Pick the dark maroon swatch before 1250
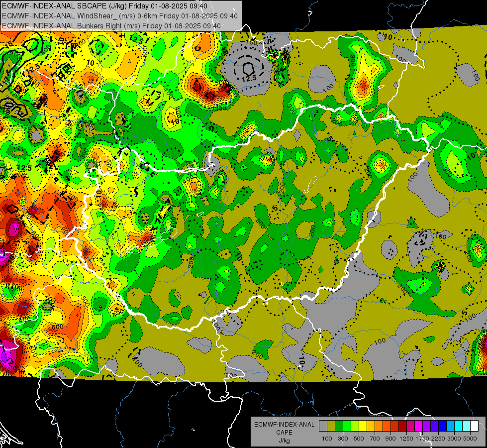 (402, 426)
